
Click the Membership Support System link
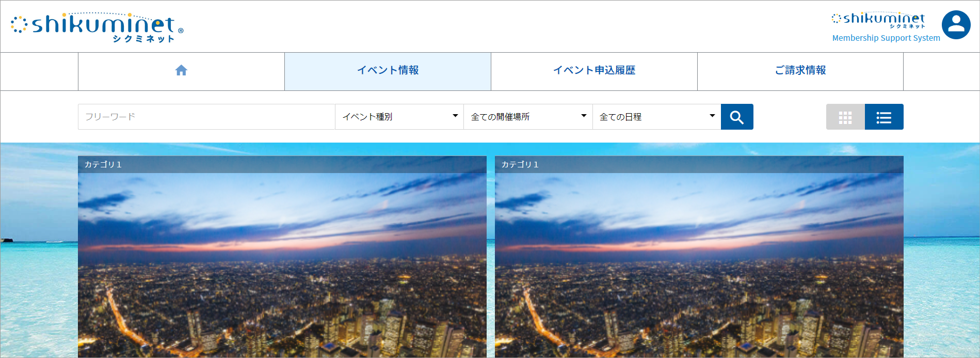[x=886, y=38]
